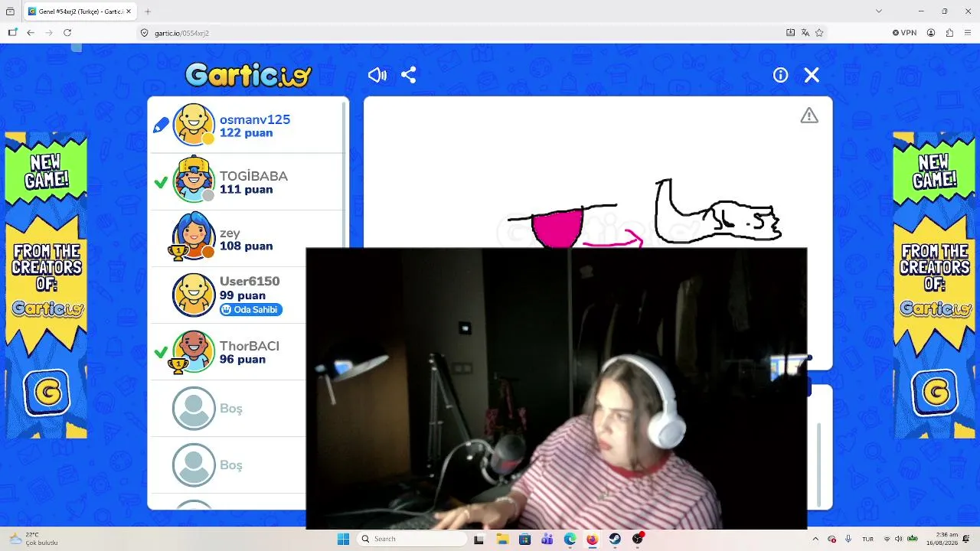The width and height of the screenshot is (980, 551).
Task: Click the player name TOGİBABA
Action: tap(253, 176)
